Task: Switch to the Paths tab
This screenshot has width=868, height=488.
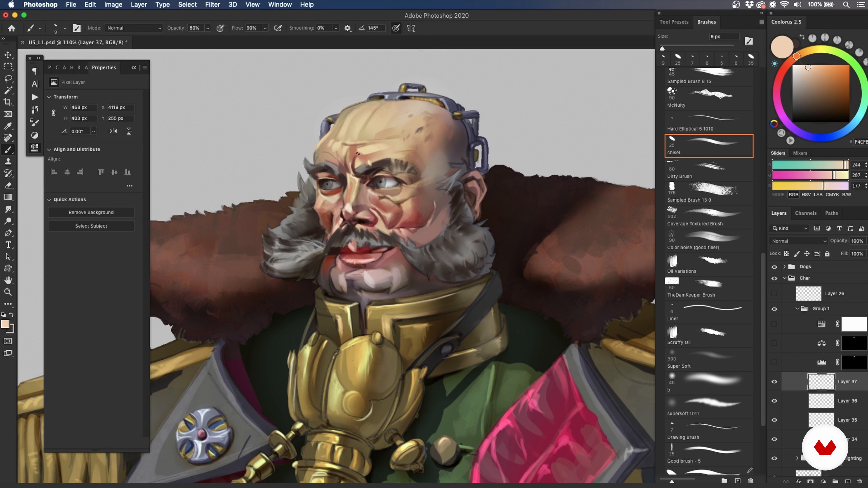Action: coord(831,213)
